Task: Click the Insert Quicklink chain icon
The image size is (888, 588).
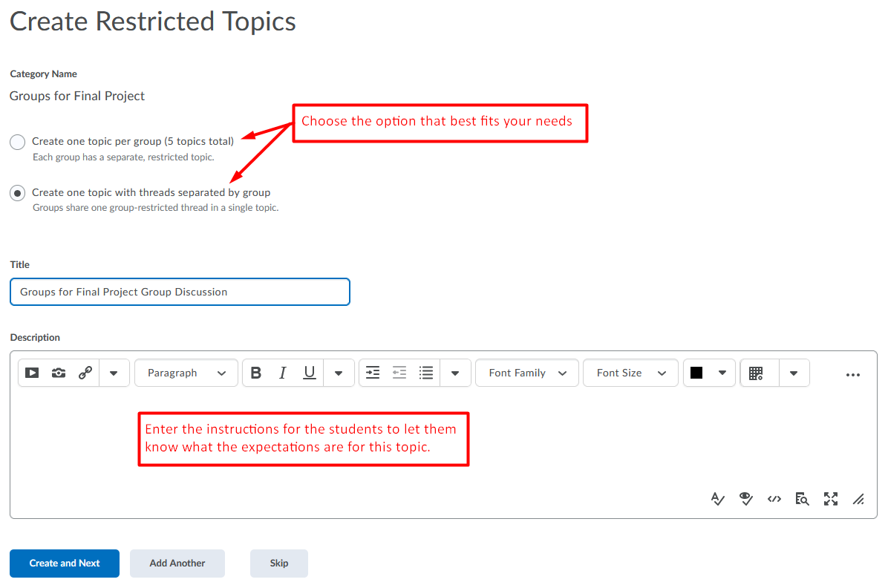Action: click(x=85, y=373)
